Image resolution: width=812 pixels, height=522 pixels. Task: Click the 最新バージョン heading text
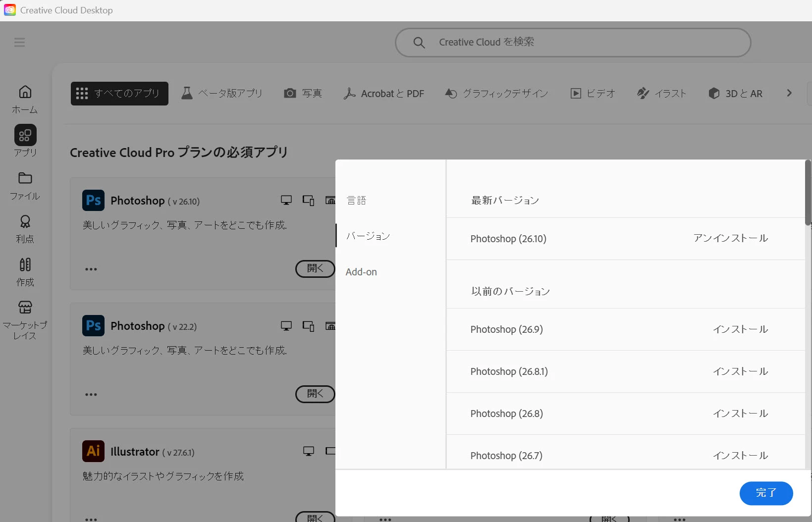coord(505,201)
